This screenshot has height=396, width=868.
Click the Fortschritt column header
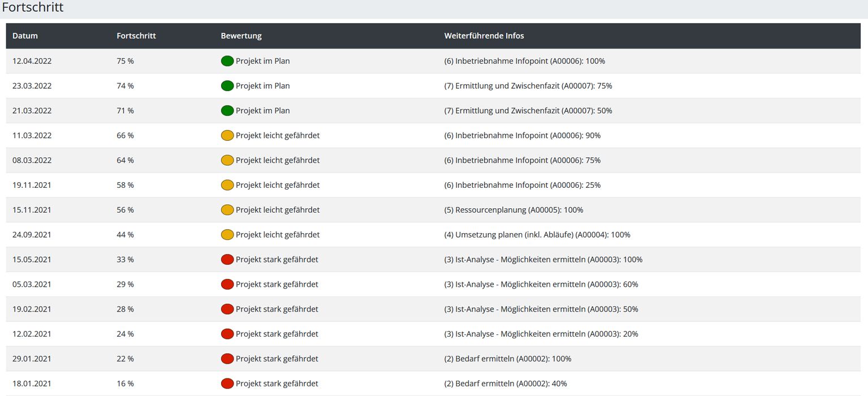pos(136,36)
